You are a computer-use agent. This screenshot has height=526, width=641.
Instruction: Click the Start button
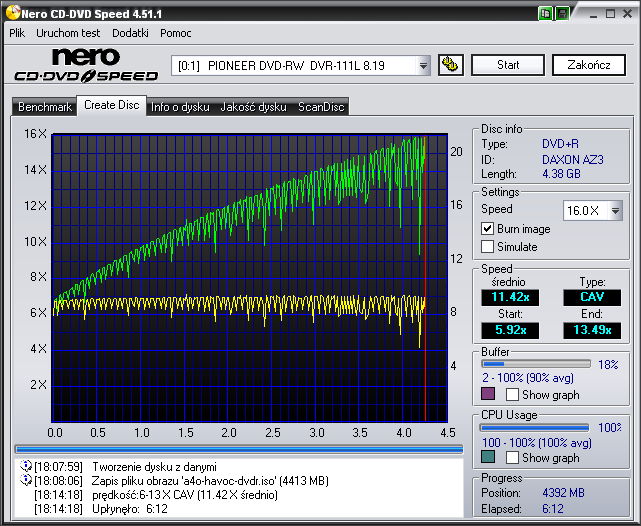(x=508, y=65)
